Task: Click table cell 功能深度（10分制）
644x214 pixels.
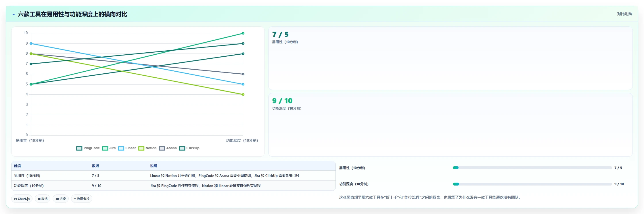Action: coord(29,186)
